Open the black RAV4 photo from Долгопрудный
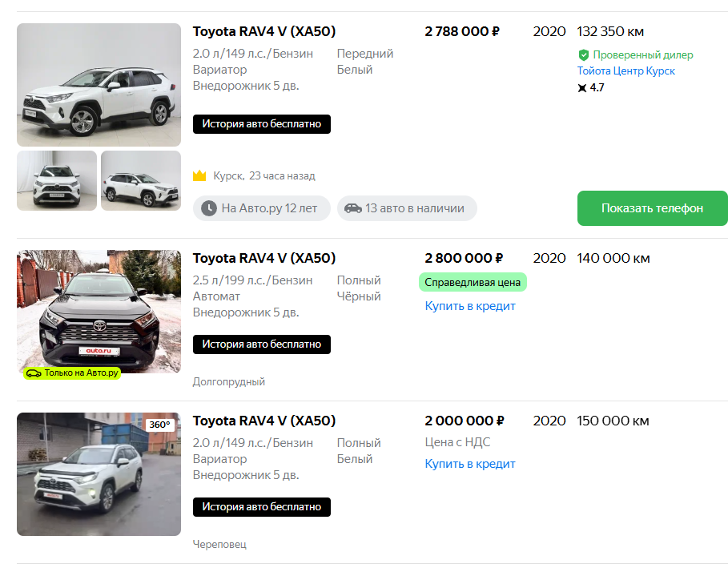This screenshot has width=728, height=572. [x=99, y=312]
